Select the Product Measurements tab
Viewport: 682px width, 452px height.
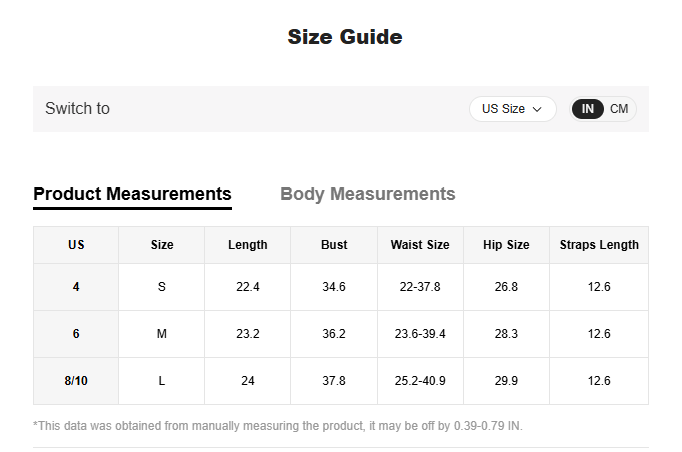132,194
